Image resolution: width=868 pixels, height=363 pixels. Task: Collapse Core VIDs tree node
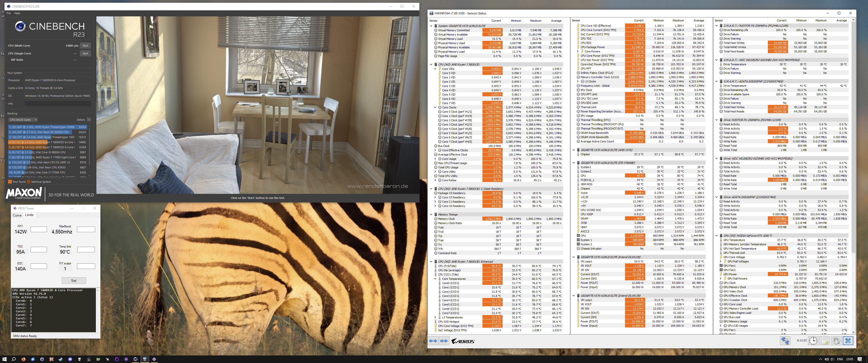pos(435,69)
